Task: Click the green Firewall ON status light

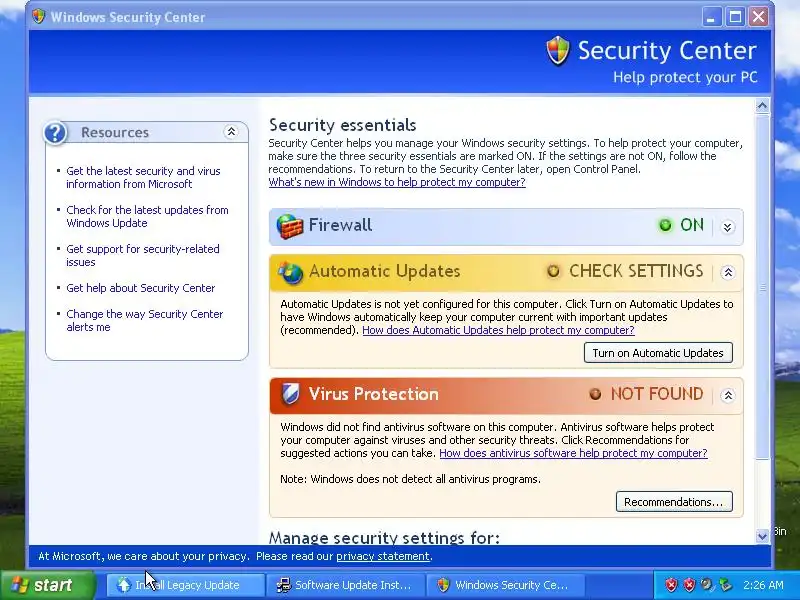Action: click(x=665, y=225)
